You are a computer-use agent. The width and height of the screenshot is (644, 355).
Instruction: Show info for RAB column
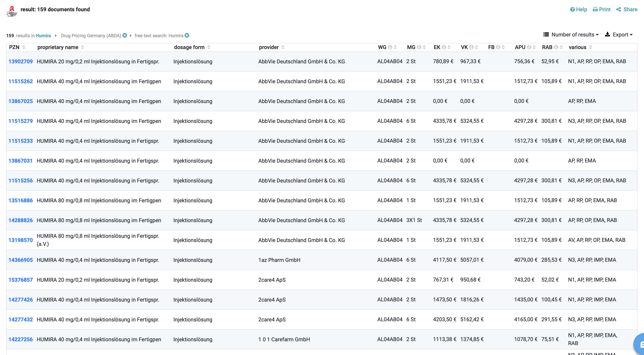[x=556, y=47]
